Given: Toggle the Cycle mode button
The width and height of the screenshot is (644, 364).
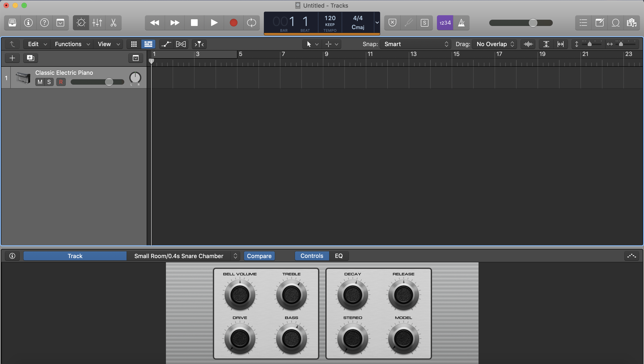Looking at the screenshot, I should pos(251,23).
